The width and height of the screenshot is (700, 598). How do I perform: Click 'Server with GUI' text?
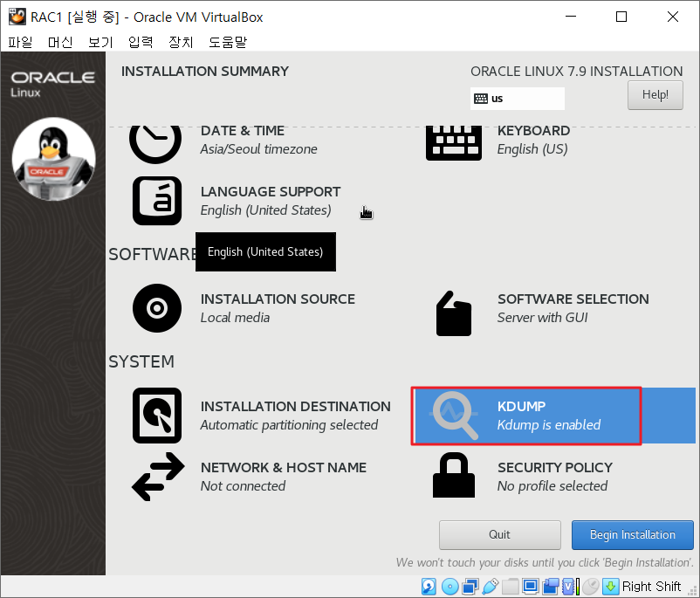click(542, 318)
